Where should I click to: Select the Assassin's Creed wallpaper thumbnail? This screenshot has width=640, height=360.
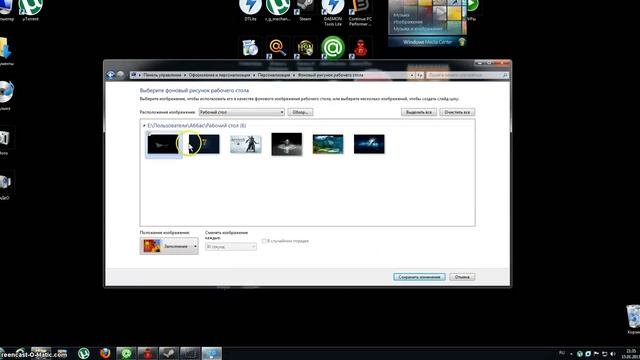(246, 144)
